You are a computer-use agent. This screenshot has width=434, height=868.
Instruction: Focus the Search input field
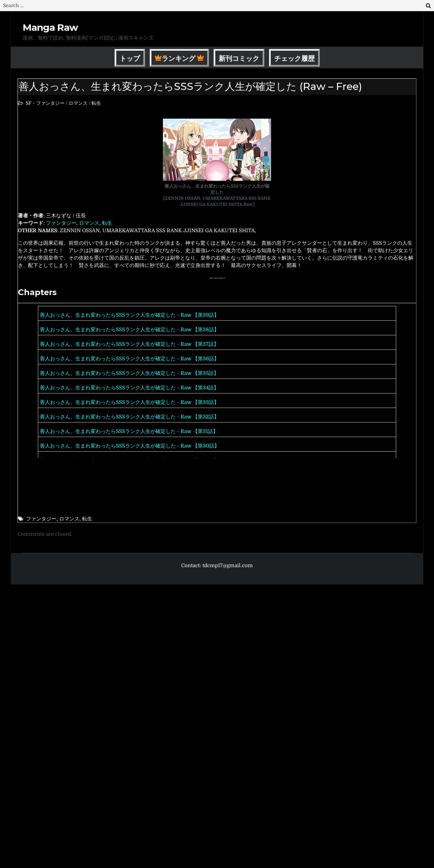211,5
